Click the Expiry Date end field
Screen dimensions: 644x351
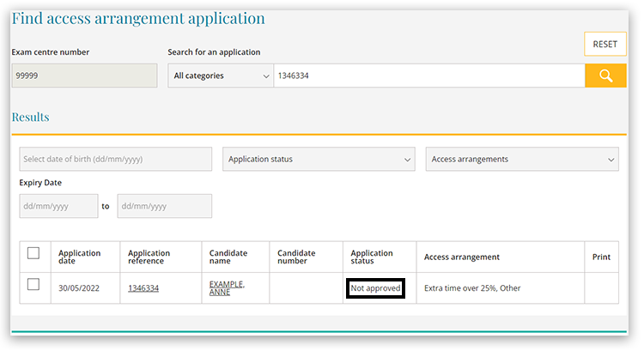point(164,206)
